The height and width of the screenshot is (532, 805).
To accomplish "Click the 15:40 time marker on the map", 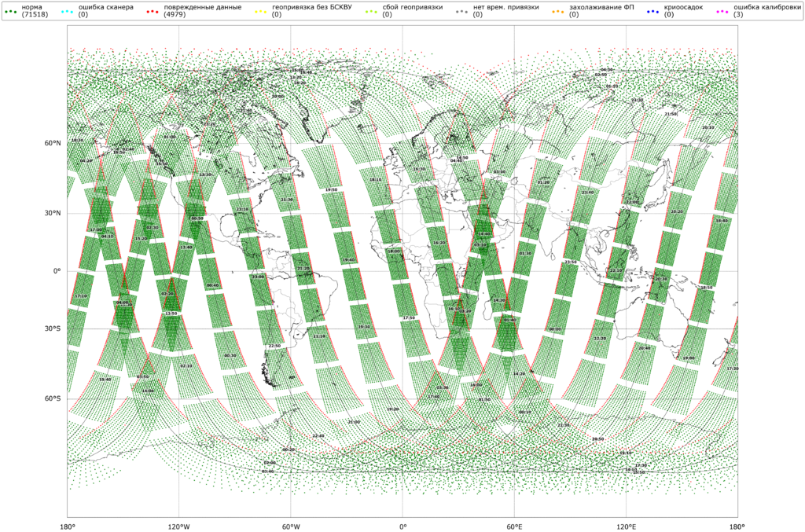I will 105,379.
